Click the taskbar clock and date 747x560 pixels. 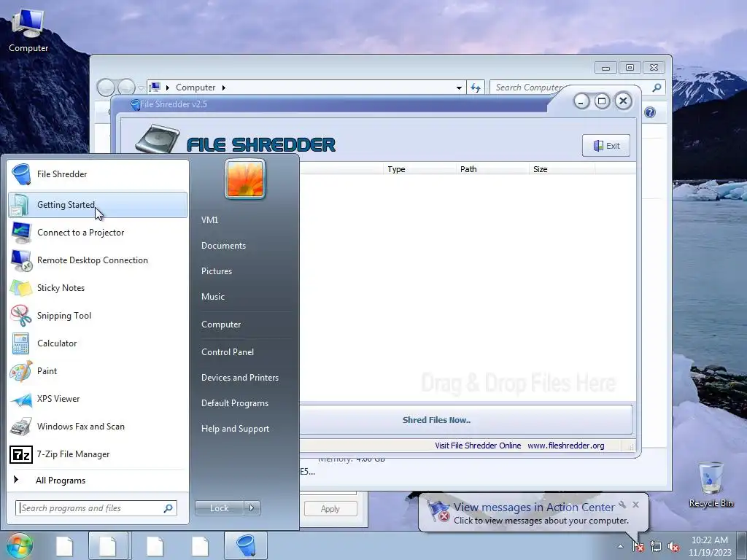pos(710,546)
